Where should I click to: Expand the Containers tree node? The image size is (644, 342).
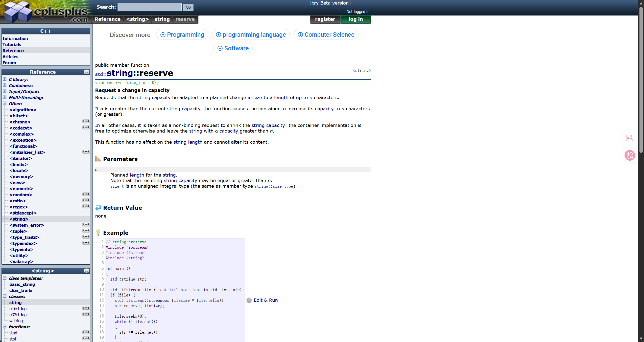pyautogui.click(x=5, y=85)
